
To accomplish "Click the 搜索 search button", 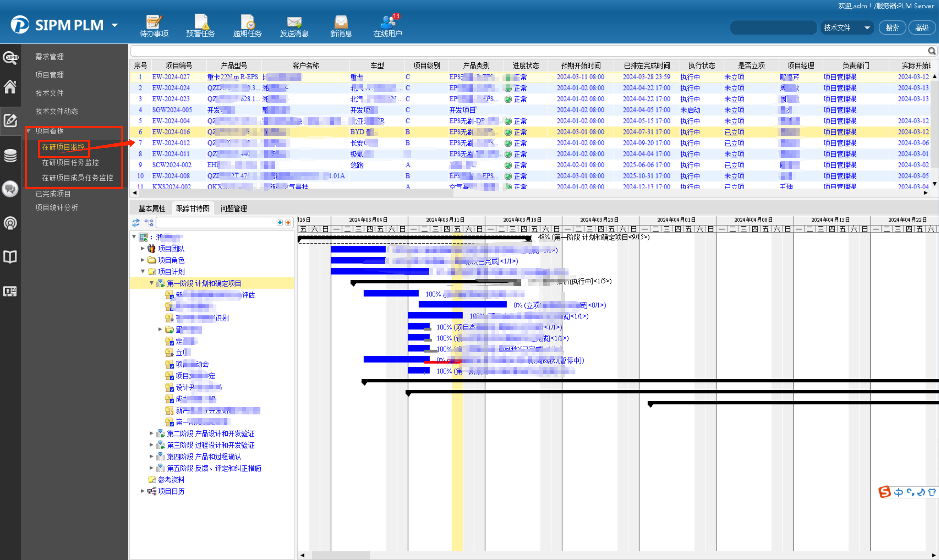I will [x=892, y=28].
